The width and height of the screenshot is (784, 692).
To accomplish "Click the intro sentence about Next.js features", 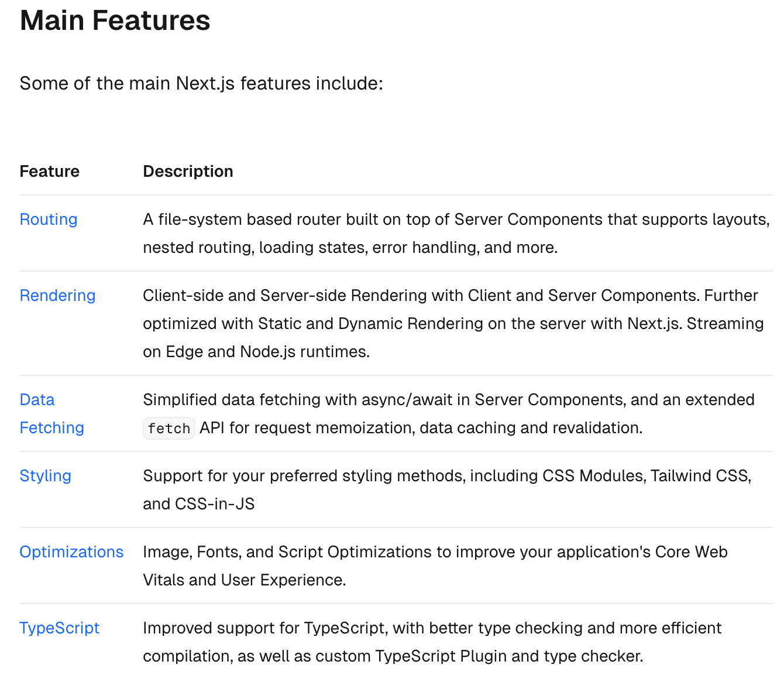I will [x=201, y=84].
